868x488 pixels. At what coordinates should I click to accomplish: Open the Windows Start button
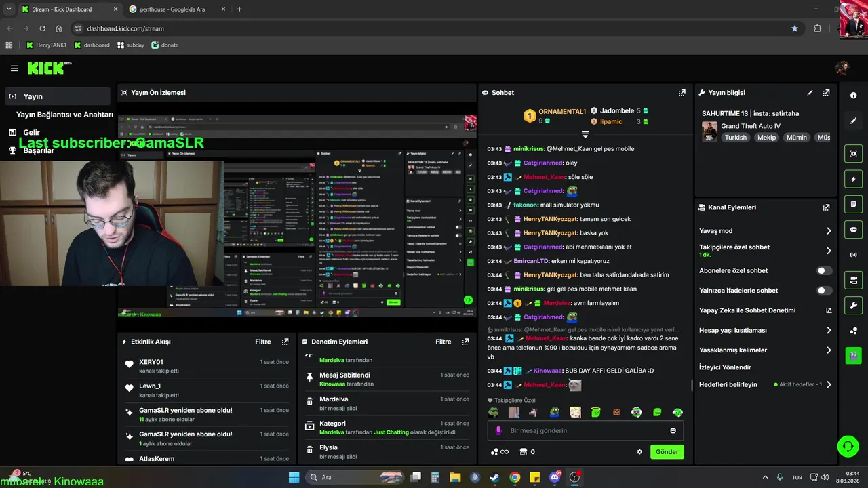[x=294, y=477]
